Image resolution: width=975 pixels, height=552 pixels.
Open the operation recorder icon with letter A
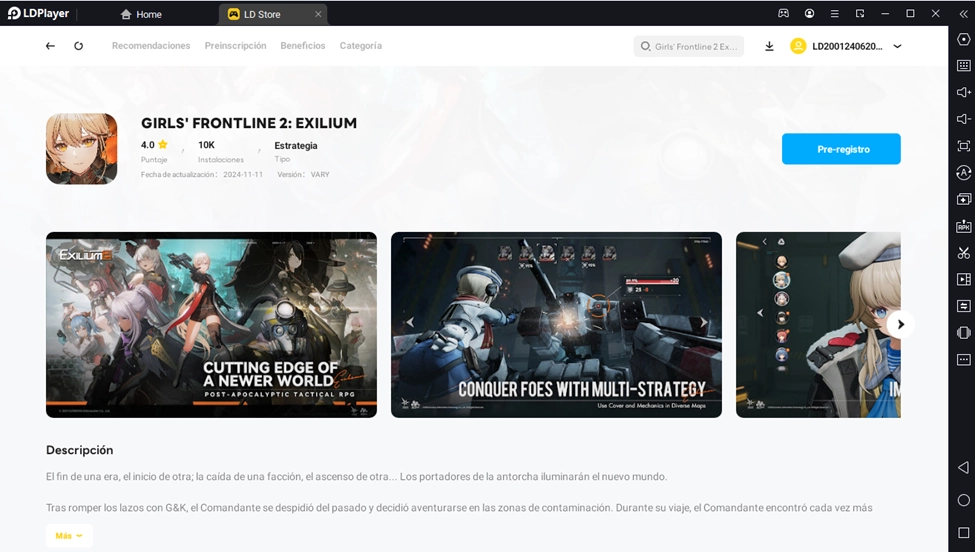tap(964, 173)
